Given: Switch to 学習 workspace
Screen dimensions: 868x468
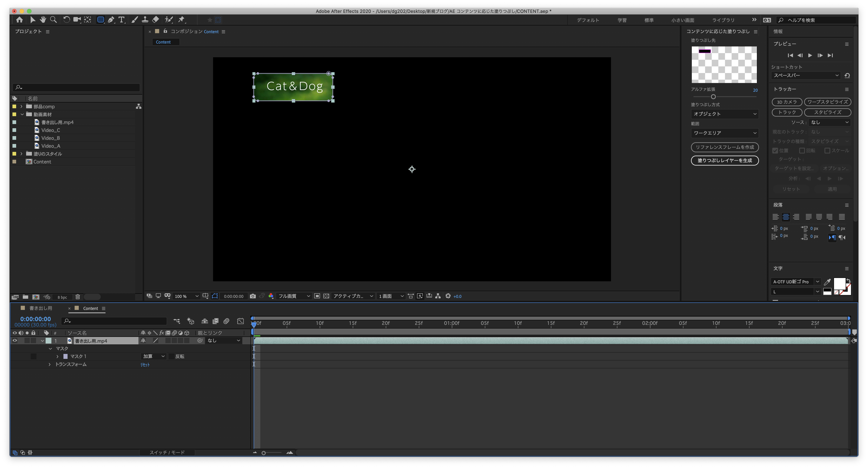Looking at the screenshot, I should pos(622,20).
